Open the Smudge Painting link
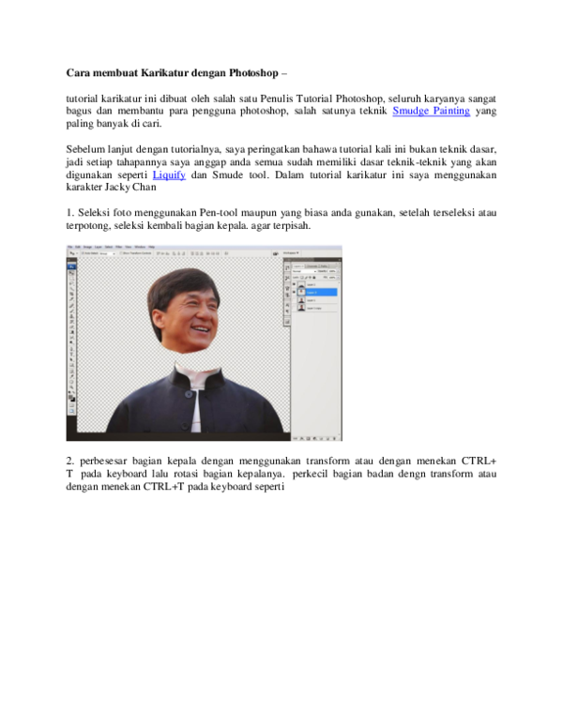 click(431, 111)
